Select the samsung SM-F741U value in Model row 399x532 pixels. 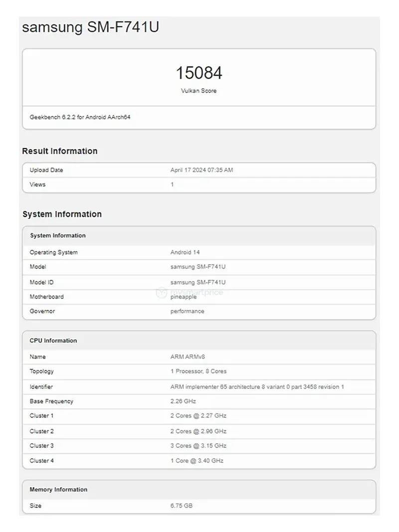click(198, 267)
